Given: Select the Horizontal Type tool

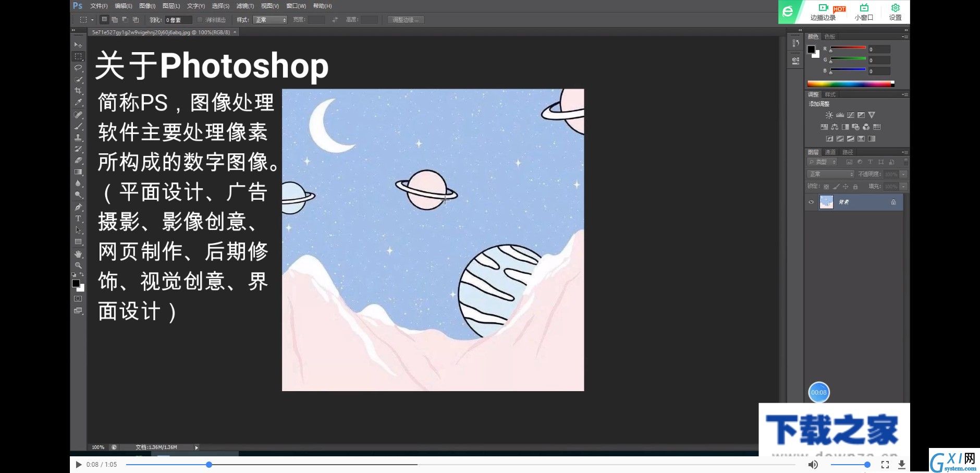Looking at the screenshot, I should 78,219.
